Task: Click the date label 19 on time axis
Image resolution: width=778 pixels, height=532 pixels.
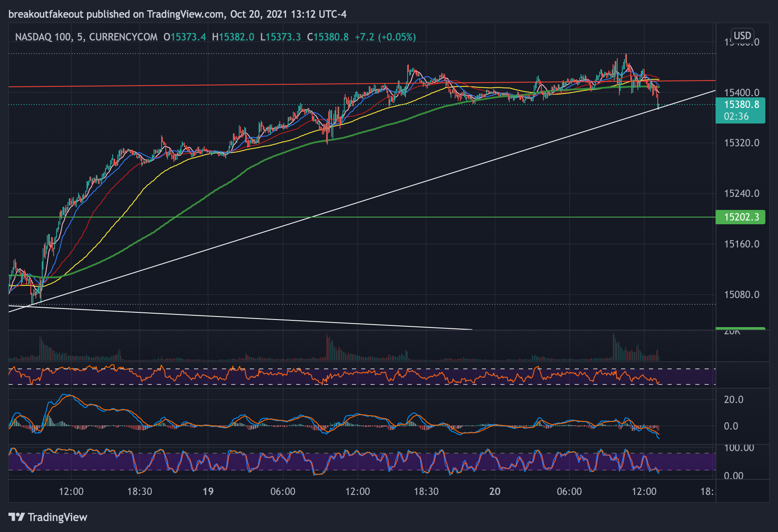Action: point(208,492)
